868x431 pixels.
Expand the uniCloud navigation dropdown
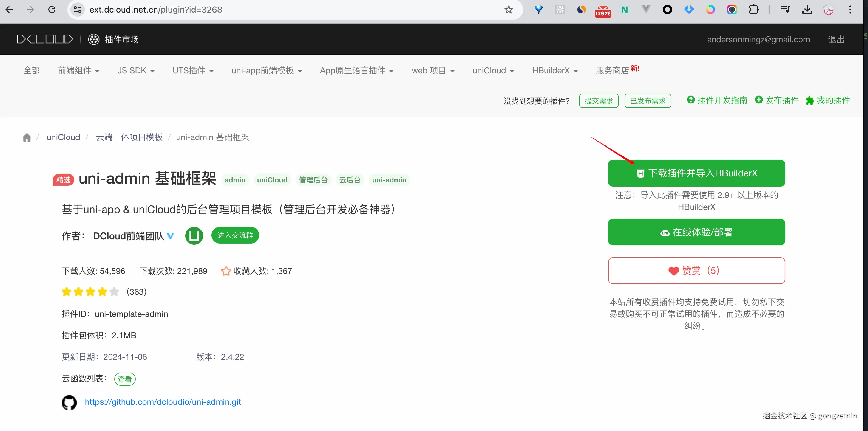point(493,71)
